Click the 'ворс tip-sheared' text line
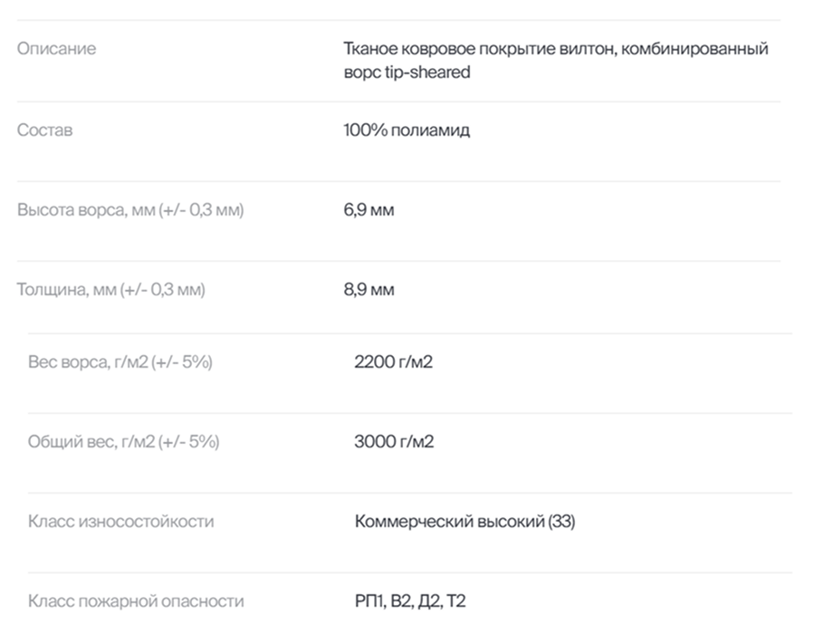The height and width of the screenshot is (644, 815). coord(407,72)
